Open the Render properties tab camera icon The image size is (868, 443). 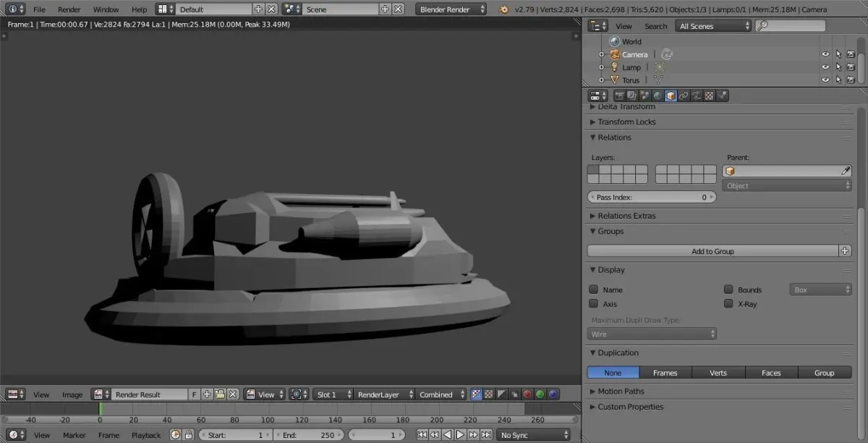(620, 96)
